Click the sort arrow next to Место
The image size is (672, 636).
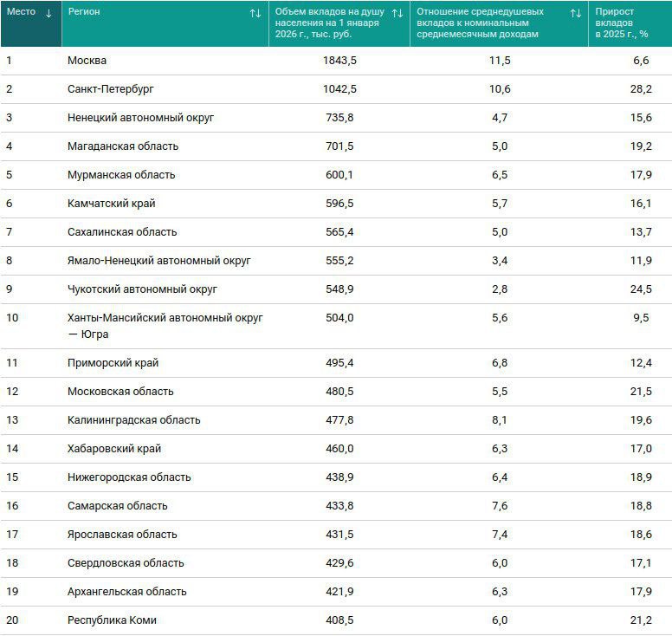(48, 13)
